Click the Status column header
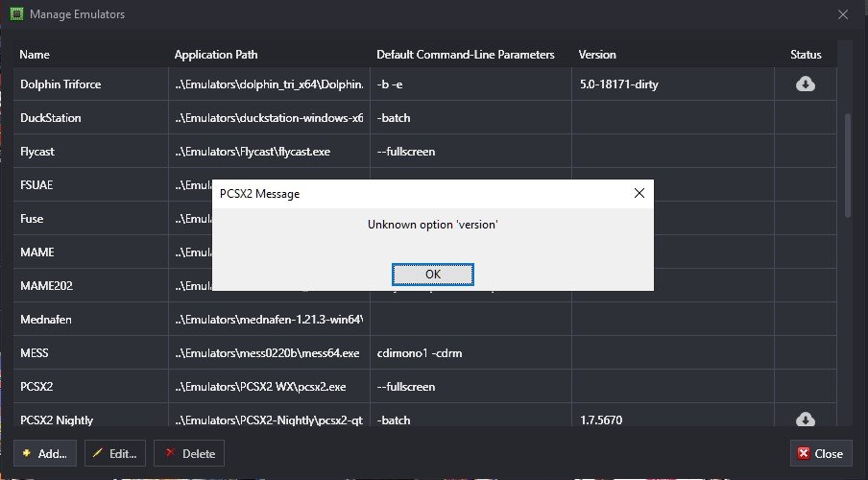 pos(806,55)
